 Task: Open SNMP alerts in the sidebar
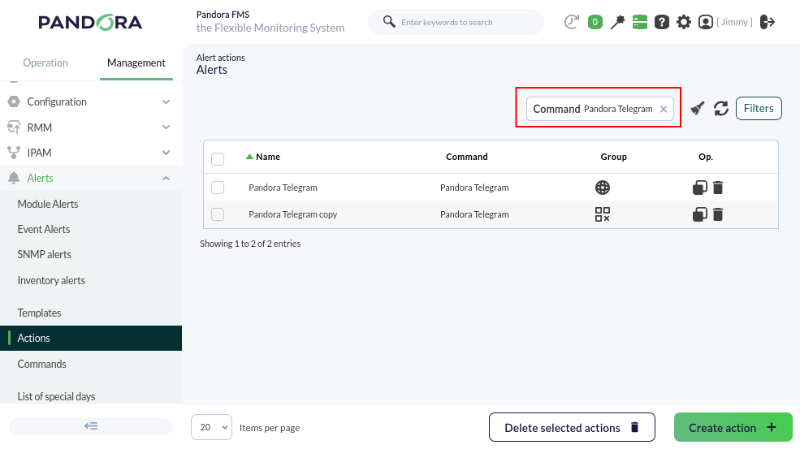coord(44,254)
